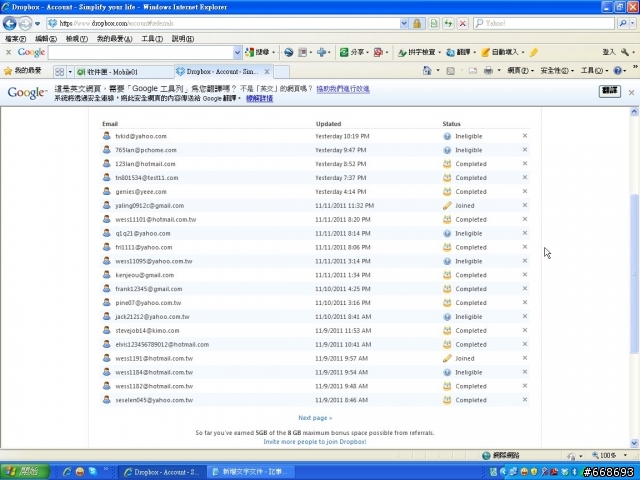Viewport: 640px width, 480px height.
Task: Click into the Yahoo search box
Action: 548,23
